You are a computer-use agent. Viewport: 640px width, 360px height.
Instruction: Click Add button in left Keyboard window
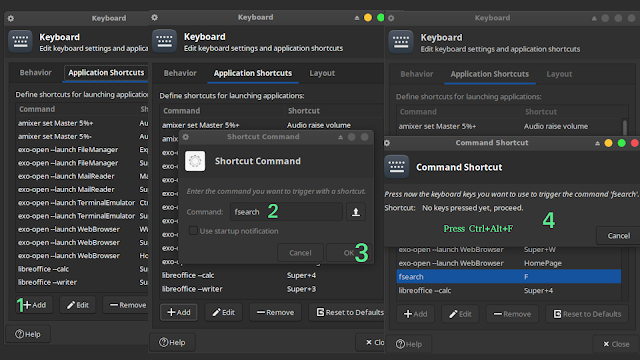(x=35, y=305)
